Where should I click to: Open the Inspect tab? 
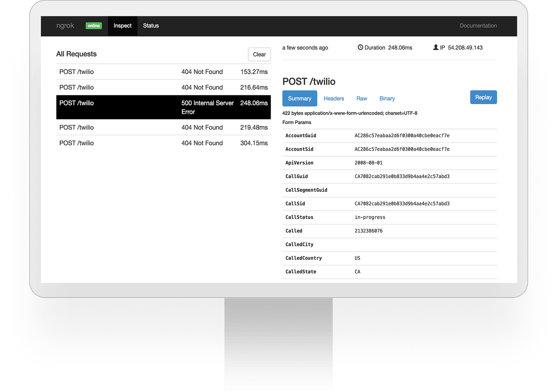[123, 26]
